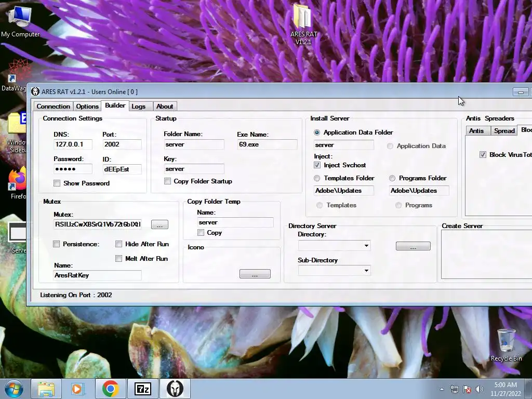Image resolution: width=532 pixels, height=399 pixels.
Task: Switch to the Connection tab
Action: [x=54, y=106]
